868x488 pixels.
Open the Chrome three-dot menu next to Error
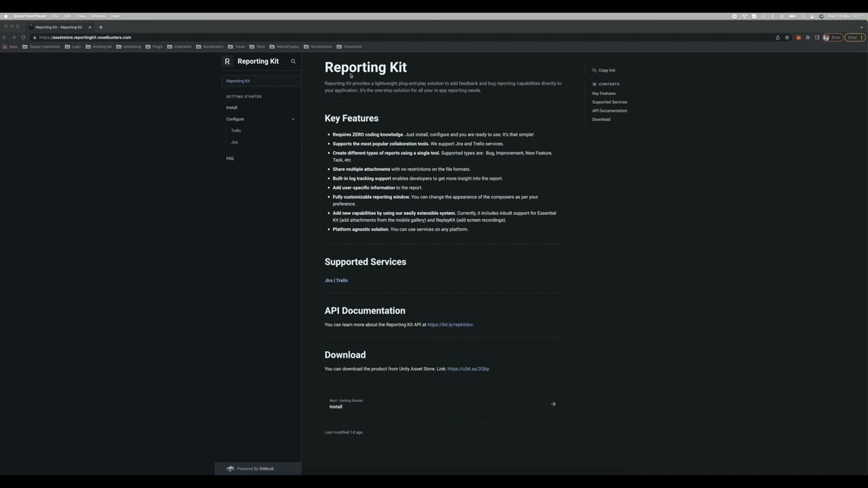pyautogui.click(x=861, y=37)
